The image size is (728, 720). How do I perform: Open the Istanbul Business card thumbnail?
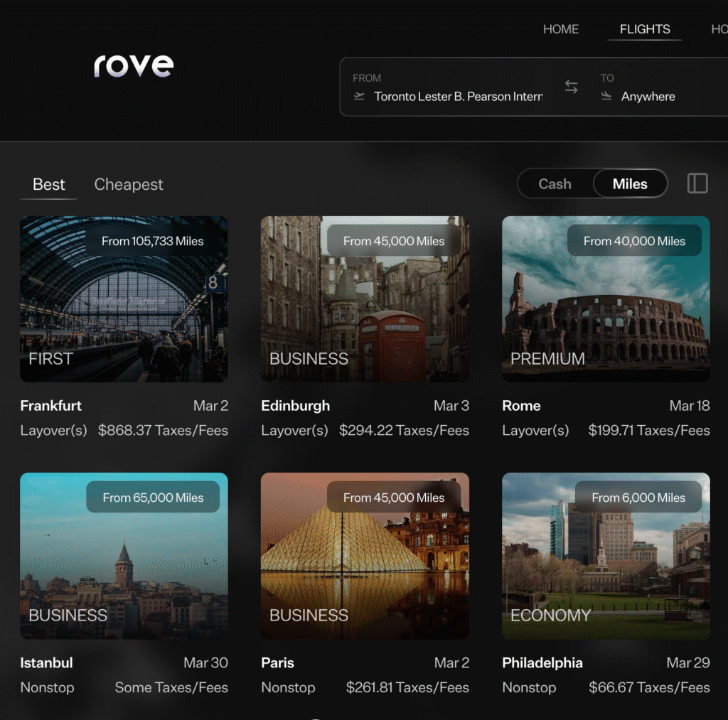pyautogui.click(x=124, y=555)
